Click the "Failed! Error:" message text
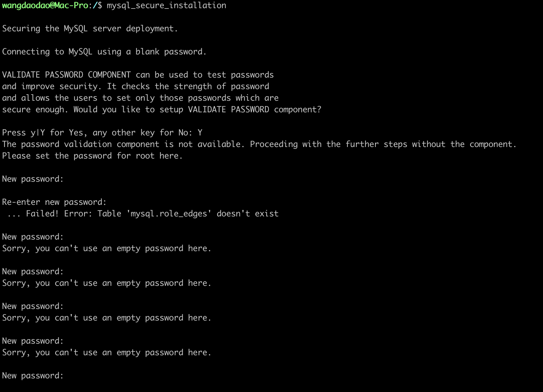The height and width of the screenshot is (392, 543). [x=59, y=214]
